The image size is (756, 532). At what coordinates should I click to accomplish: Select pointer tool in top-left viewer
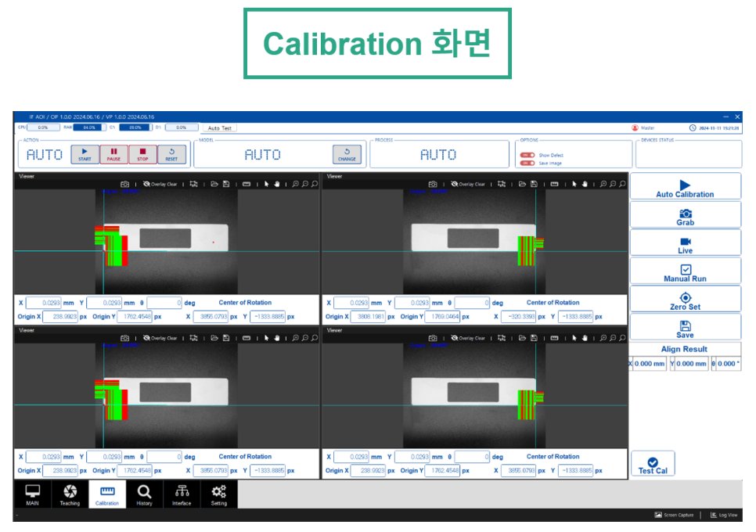pos(267,184)
